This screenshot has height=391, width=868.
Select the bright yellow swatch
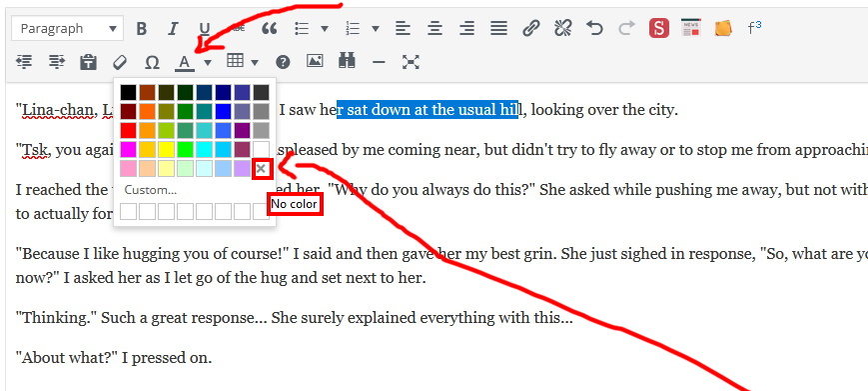(166, 149)
